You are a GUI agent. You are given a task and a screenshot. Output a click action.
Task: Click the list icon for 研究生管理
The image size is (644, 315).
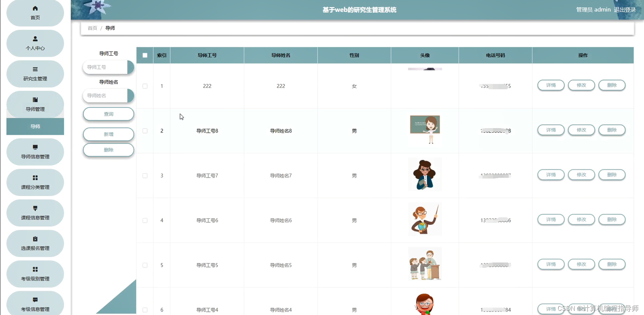pyautogui.click(x=35, y=69)
